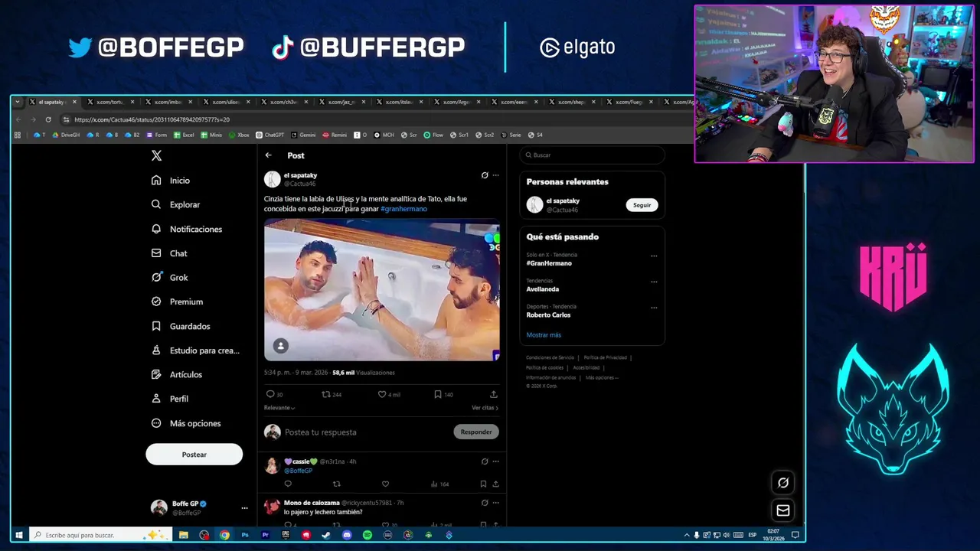Reload the page in Chrome
Viewport: 980px width, 551px height.
coord(48,119)
